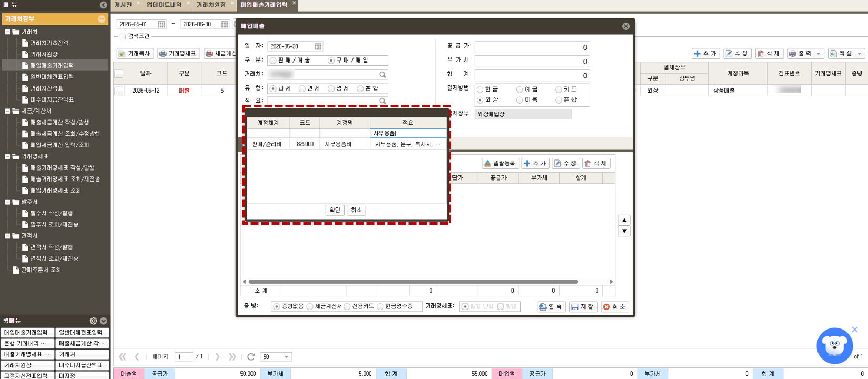Open 일반대체전표입력 menu item
The height and width of the screenshot is (379, 868).
[52, 77]
